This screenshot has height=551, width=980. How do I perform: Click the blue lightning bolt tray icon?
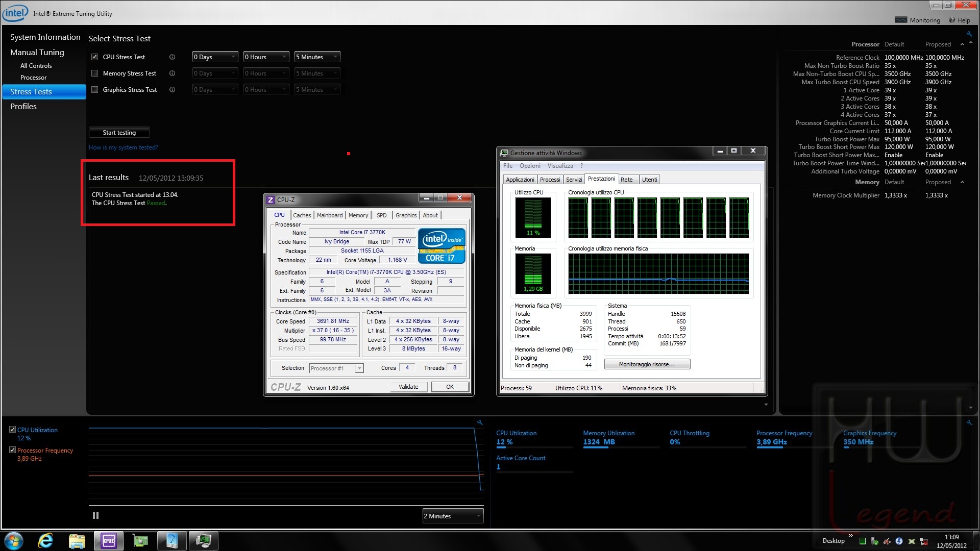[x=899, y=541]
